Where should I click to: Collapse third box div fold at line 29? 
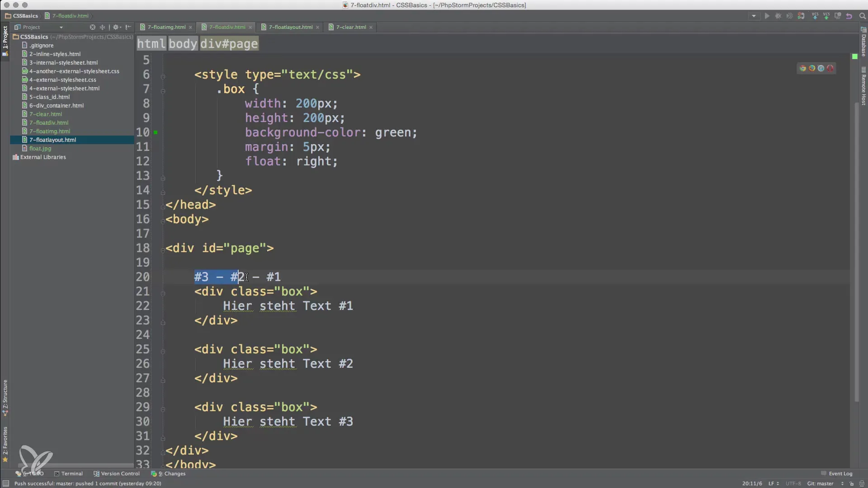tap(163, 409)
